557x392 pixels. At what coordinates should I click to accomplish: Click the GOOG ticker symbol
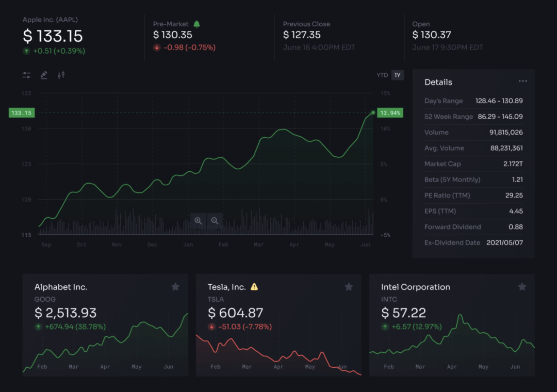(45, 299)
